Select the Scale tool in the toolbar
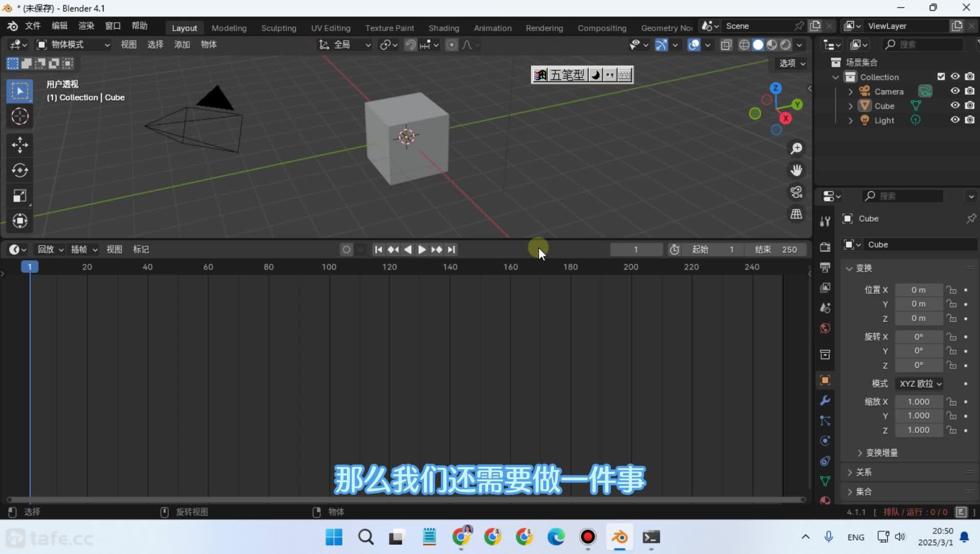 click(x=19, y=196)
